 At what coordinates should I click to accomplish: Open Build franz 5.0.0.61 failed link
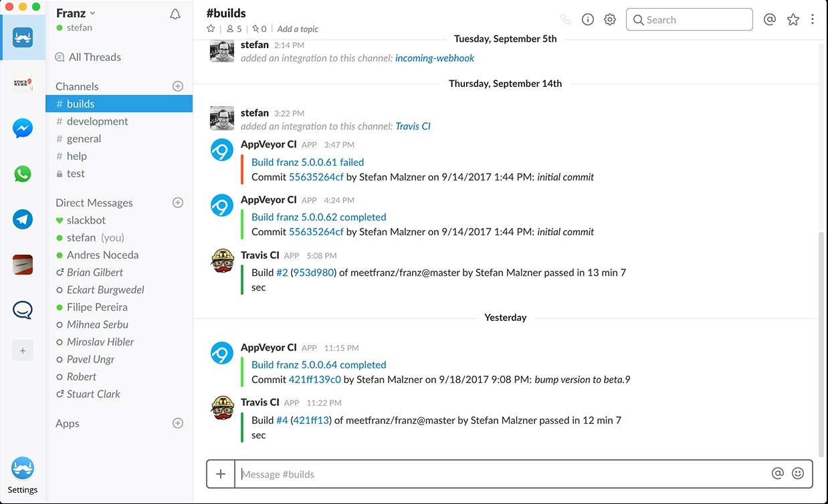[x=308, y=162]
